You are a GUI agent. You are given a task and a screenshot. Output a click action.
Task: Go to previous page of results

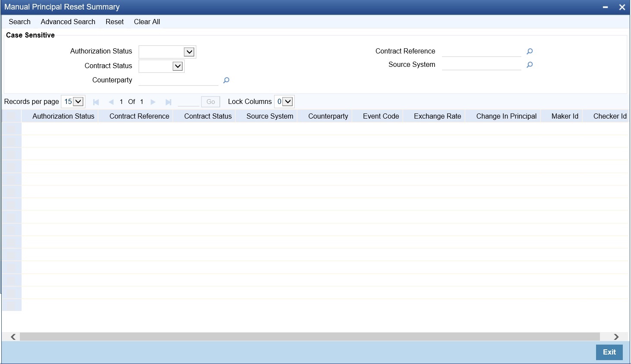(x=111, y=102)
